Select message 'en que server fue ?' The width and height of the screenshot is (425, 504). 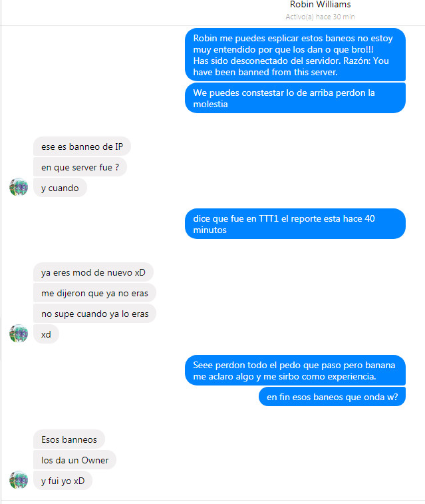coord(80,167)
